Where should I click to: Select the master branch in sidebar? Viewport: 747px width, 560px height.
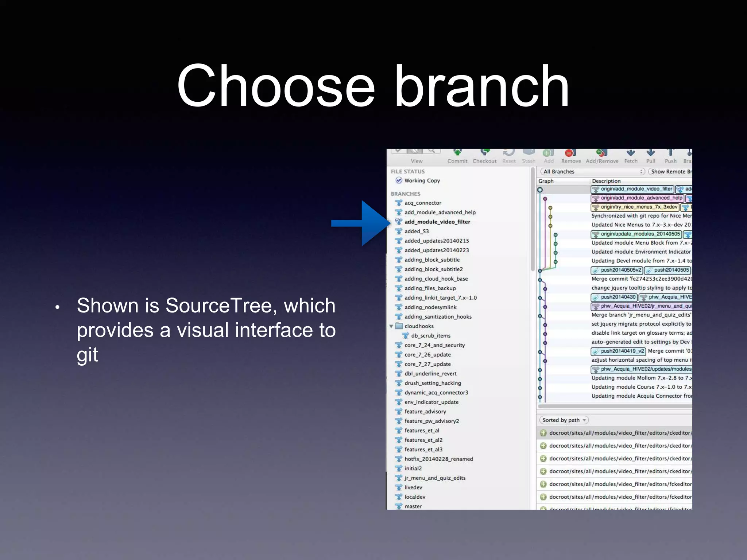[x=413, y=506]
